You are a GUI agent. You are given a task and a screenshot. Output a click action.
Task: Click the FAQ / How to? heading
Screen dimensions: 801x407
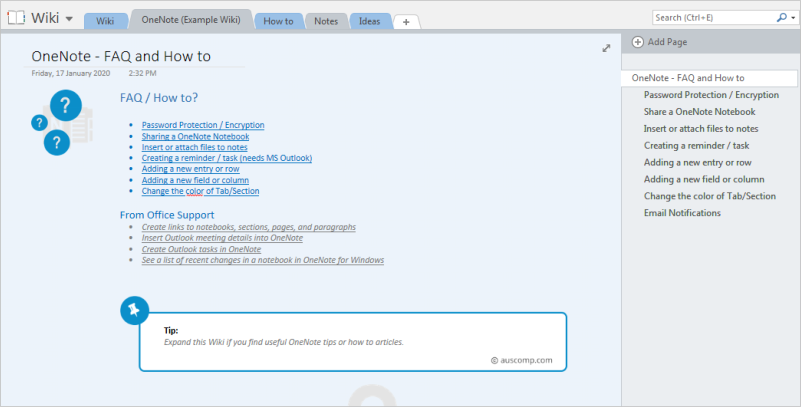[x=159, y=98]
